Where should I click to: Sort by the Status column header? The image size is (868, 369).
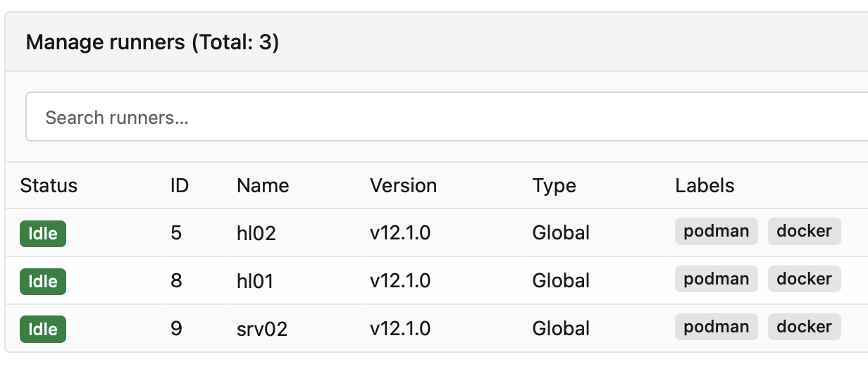(x=49, y=186)
